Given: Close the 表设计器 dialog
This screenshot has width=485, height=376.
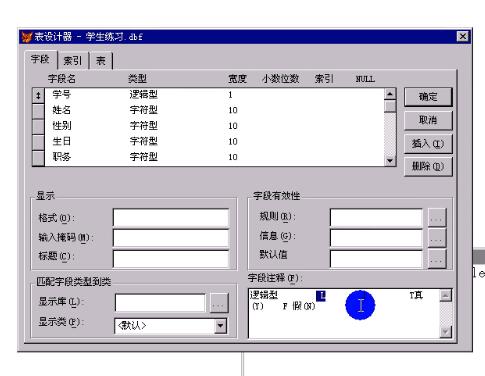Looking at the screenshot, I should (463, 36).
